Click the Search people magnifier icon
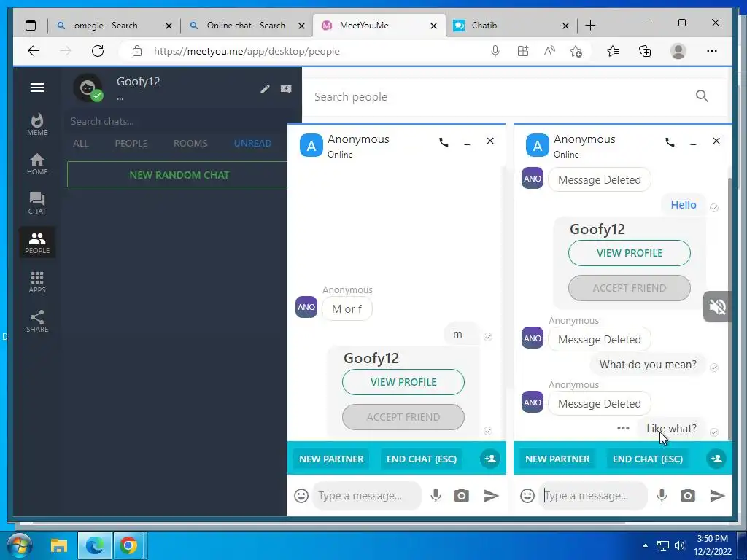 (702, 96)
